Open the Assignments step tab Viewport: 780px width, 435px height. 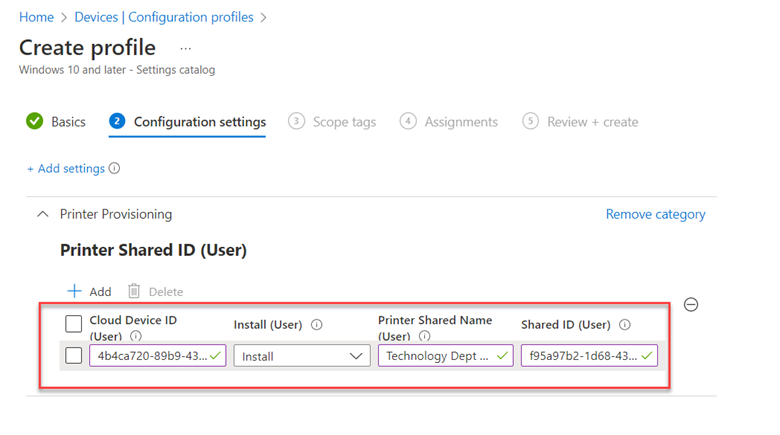click(x=449, y=121)
